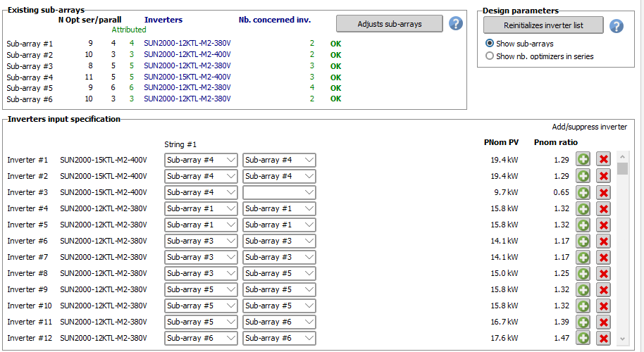Click the Sub-array #4 row label
Viewport: 644px width, 352px height.
tap(30, 77)
